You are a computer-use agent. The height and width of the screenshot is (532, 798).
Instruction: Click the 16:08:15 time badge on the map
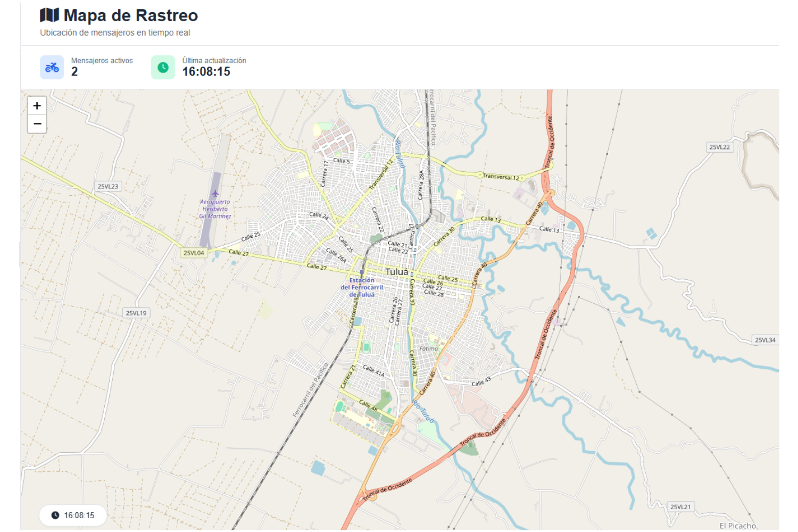click(73, 515)
